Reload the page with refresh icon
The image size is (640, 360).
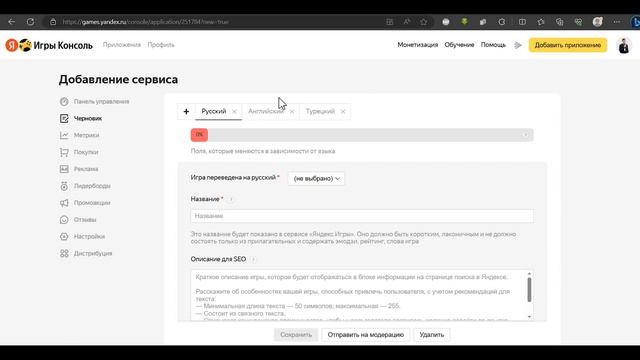pyautogui.click(x=30, y=22)
